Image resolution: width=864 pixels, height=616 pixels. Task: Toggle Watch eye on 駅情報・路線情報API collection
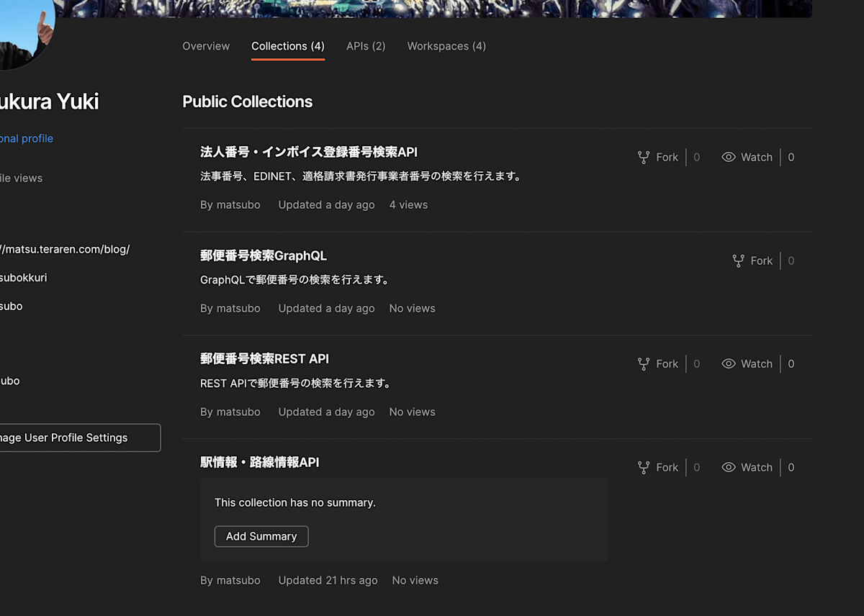click(729, 468)
